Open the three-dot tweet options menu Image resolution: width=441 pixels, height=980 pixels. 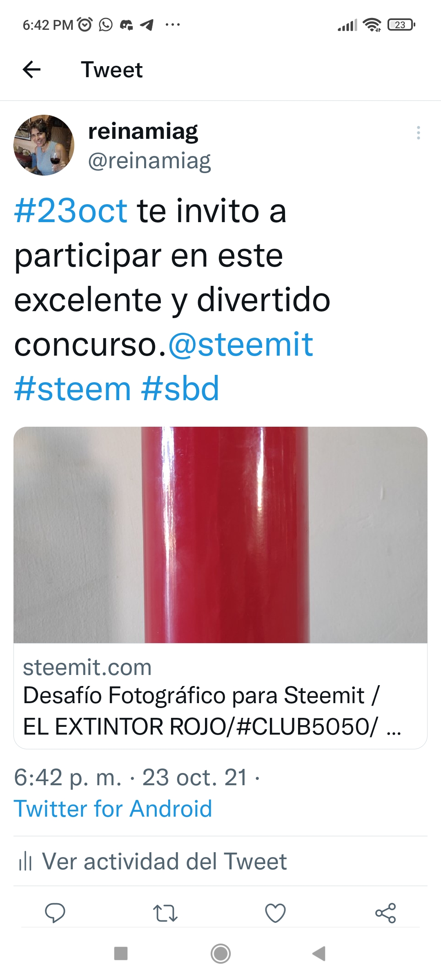(x=418, y=133)
